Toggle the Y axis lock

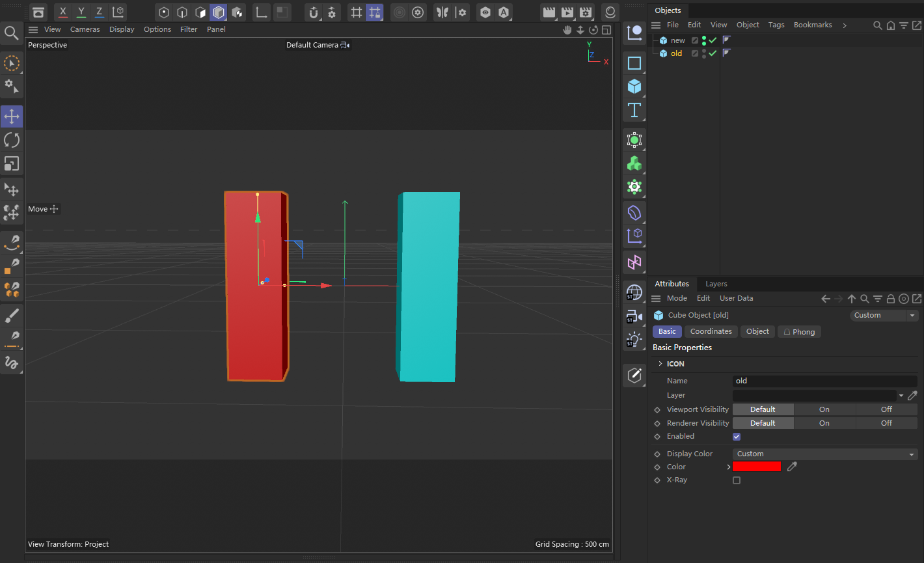click(x=81, y=12)
